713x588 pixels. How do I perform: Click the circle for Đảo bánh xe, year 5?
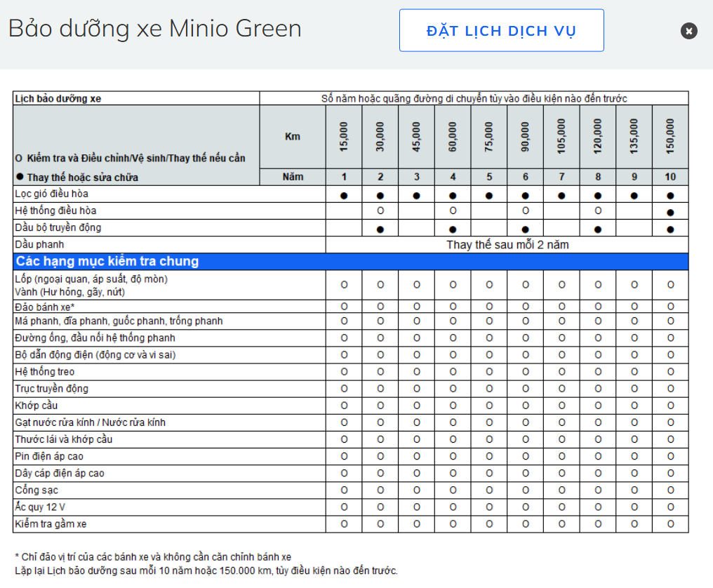click(x=489, y=307)
